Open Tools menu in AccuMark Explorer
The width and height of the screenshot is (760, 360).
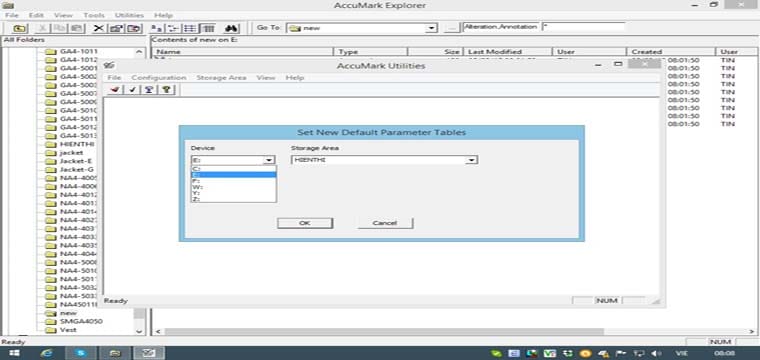coord(94,16)
